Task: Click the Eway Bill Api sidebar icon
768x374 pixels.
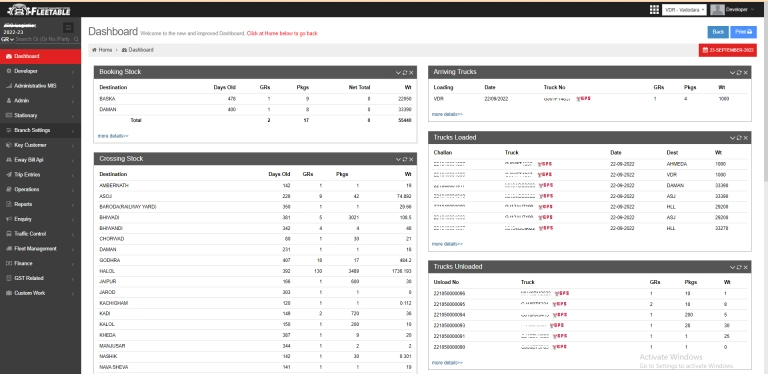Action: coord(9,160)
